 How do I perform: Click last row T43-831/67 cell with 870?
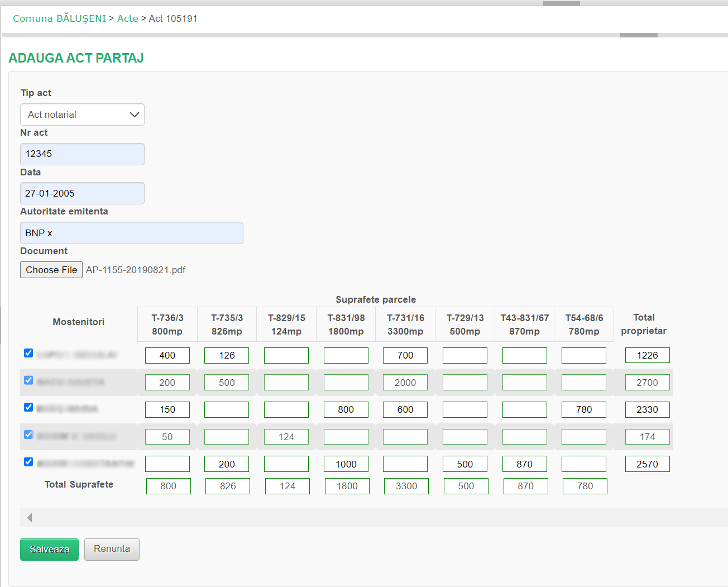(x=524, y=464)
